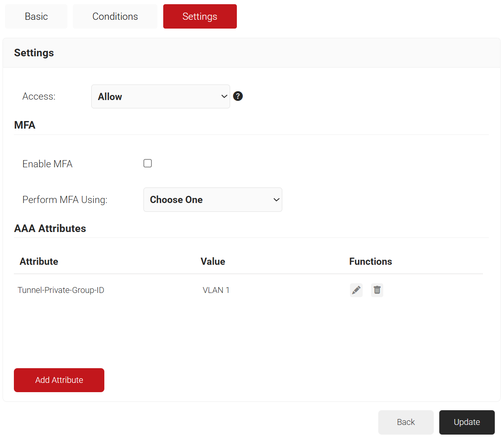Go to the Conditions tab

tap(115, 16)
